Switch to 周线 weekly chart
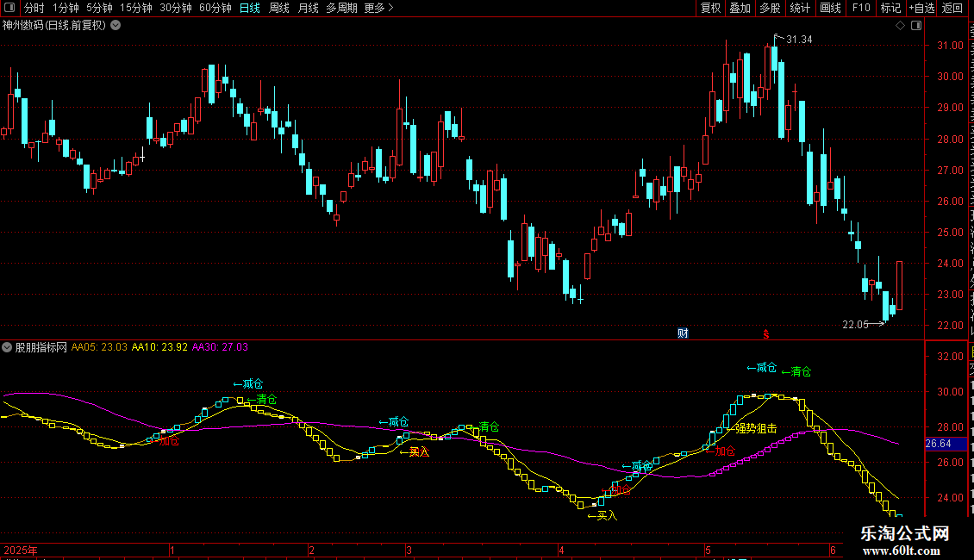The height and width of the screenshot is (560, 974). 279,8
